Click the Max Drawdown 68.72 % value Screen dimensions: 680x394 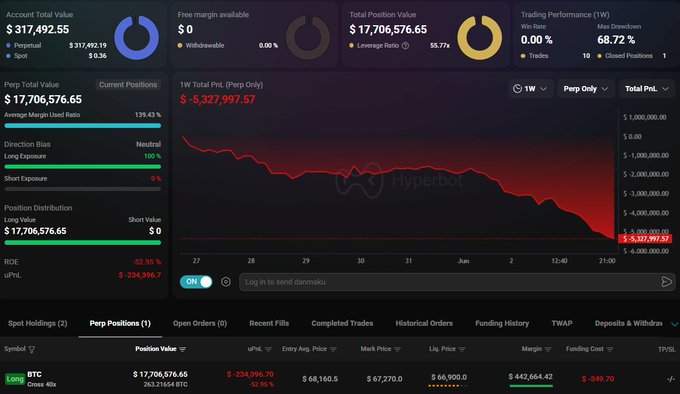(x=616, y=40)
